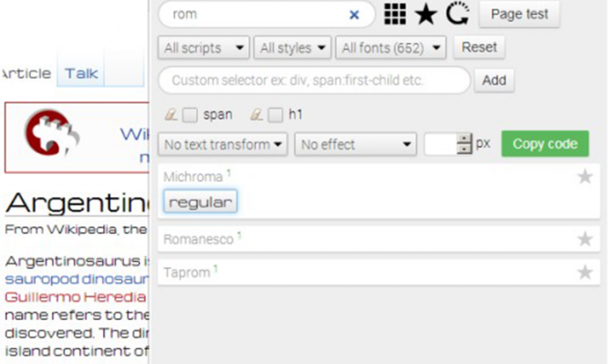The height and width of the screenshot is (364, 608).
Task: Star the Romanesco font
Action: pyautogui.click(x=585, y=239)
